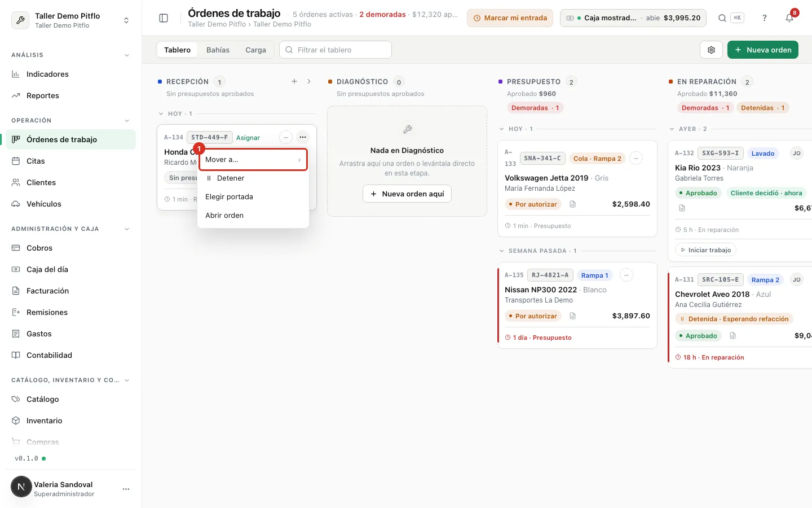Click Rampa 1 tag on Nissan NP300 card
Viewport: 812px width, 508px height.
(595, 275)
